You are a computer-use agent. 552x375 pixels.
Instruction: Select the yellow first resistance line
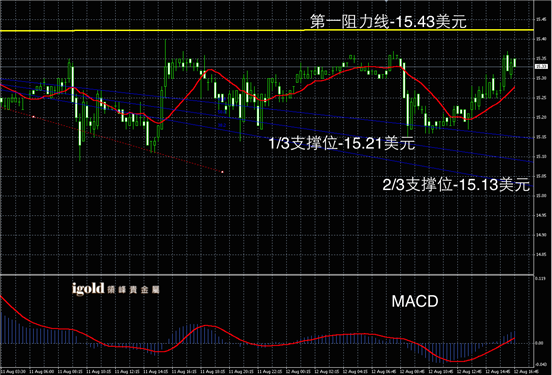click(x=267, y=31)
